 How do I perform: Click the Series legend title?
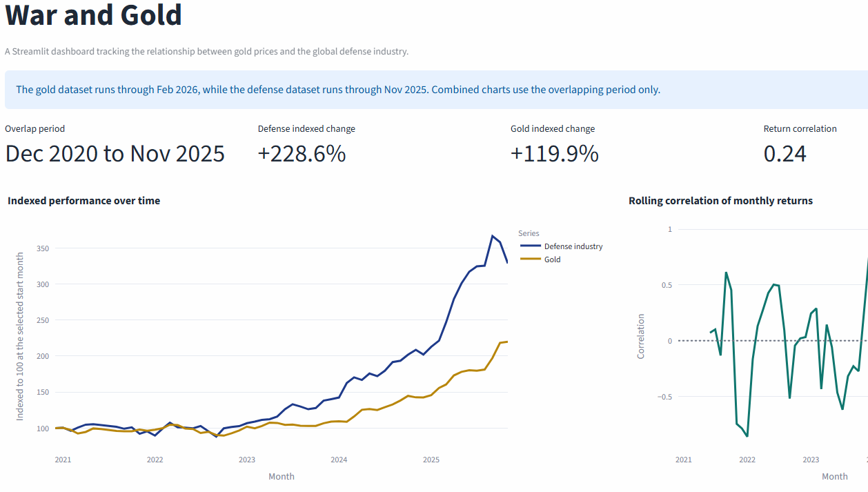pyautogui.click(x=529, y=233)
